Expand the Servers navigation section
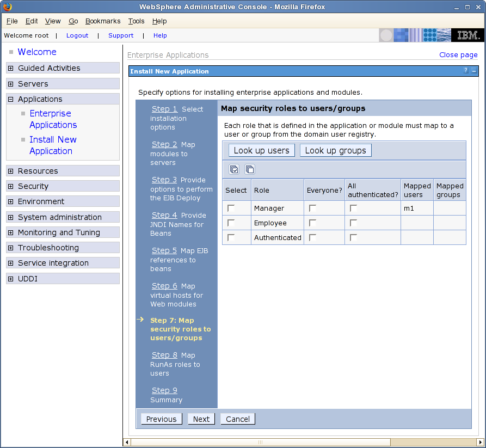This screenshot has width=486, height=448. coord(11,84)
